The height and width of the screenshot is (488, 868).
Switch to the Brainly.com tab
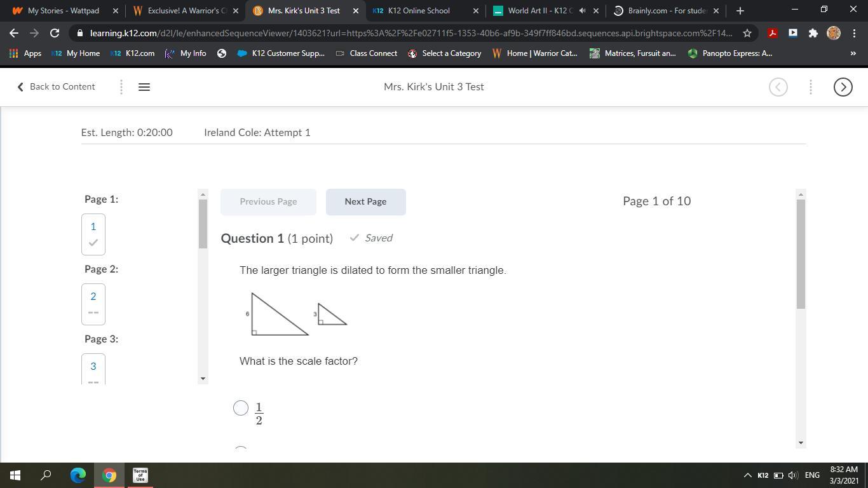click(666, 11)
